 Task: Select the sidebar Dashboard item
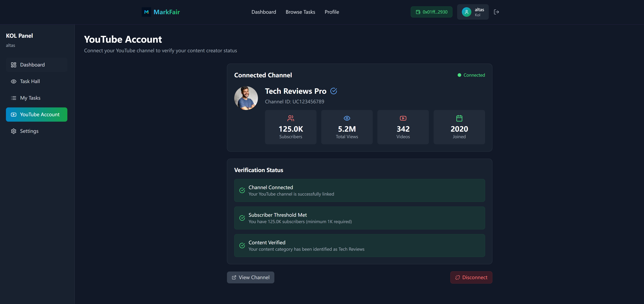tap(32, 65)
